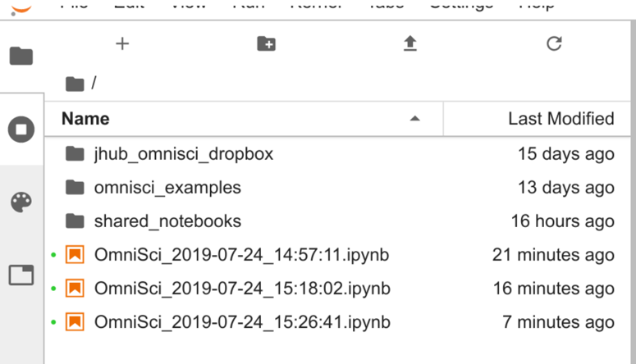
Task: Select the OmniSci_2019-07-24_14:57:11.ipynb notebook
Action: tap(241, 255)
